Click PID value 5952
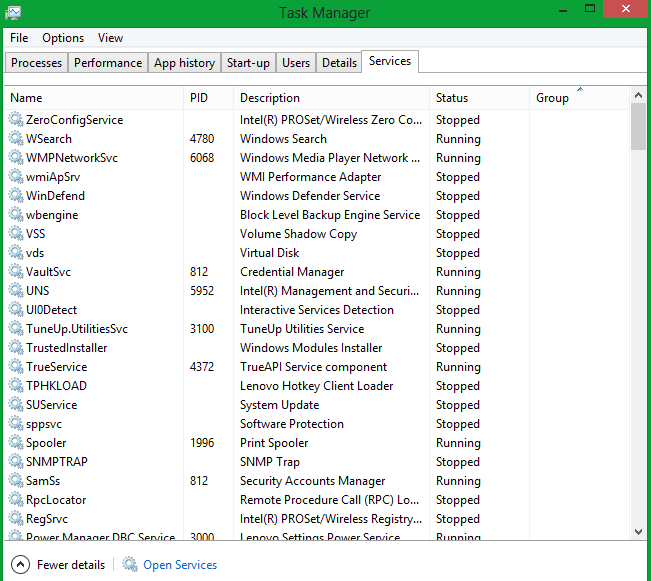Image resolution: width=651 pixels, height=581 pixels. [202, 291]
